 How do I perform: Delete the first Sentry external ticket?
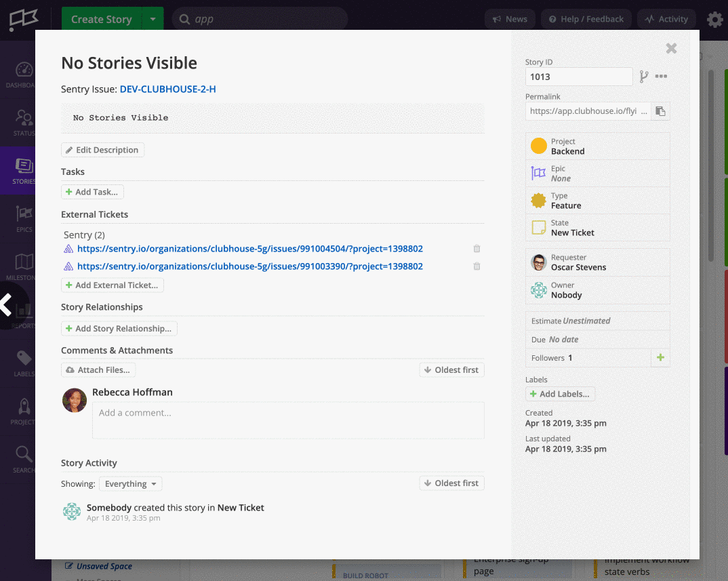[477, 249]
